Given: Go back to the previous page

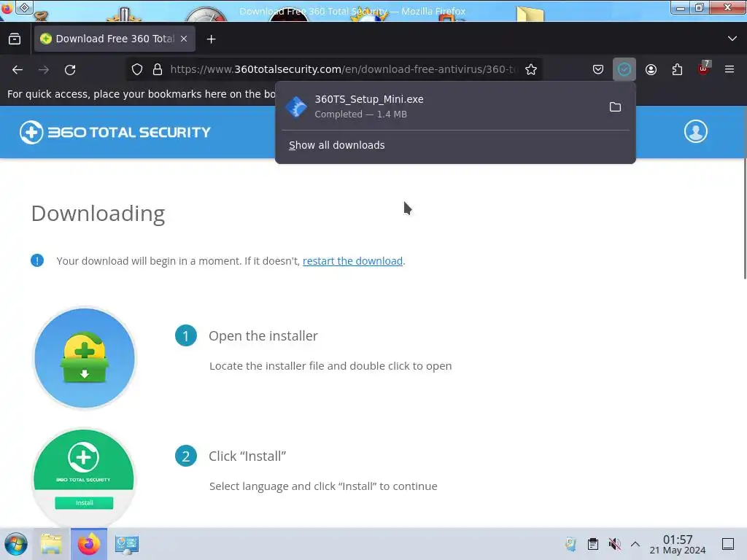Looking at the screenshot, I should (x=18, y=69).
